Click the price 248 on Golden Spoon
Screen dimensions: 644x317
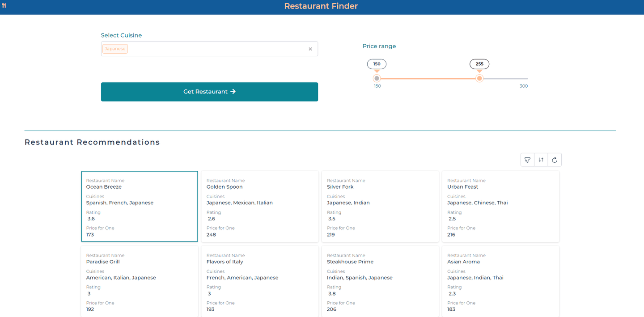(211, 235)
